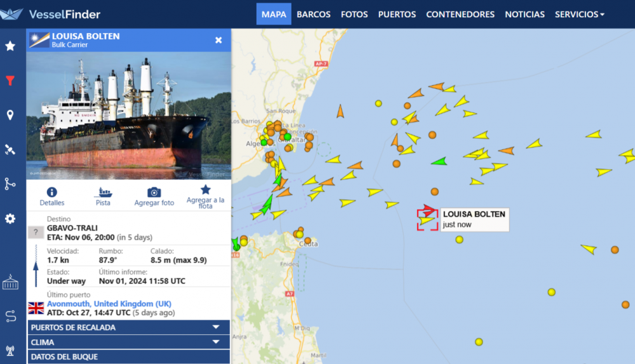This screenshot has width=635, height=364.
Task: Open the NOTICIAS page
Action: [x=525, y=14]
